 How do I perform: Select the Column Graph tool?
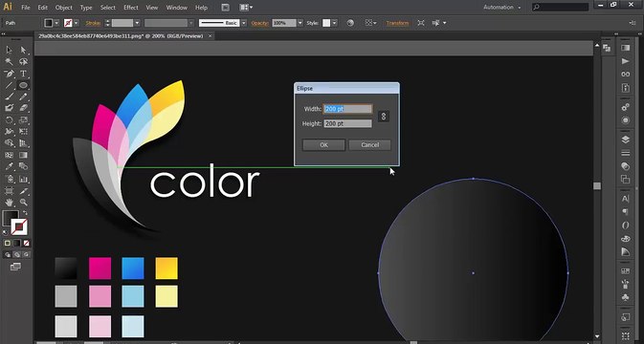[x=23, y=180]
